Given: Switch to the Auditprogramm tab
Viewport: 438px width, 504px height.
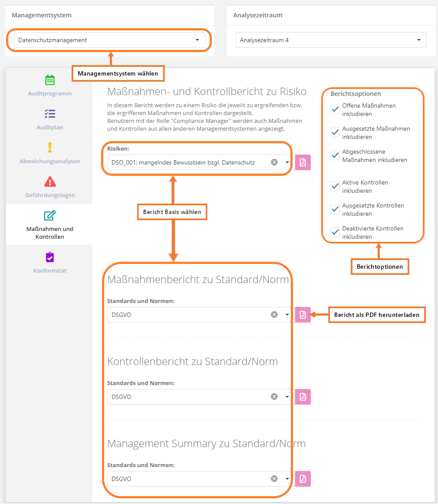Looking at the screenshot, I should (49, 86).
